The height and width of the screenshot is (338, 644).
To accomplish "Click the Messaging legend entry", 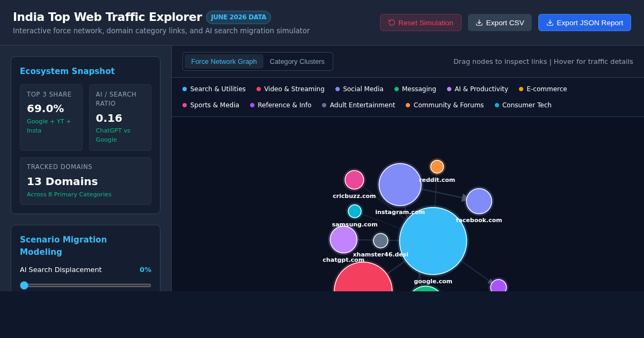I will tap(415, 89).
